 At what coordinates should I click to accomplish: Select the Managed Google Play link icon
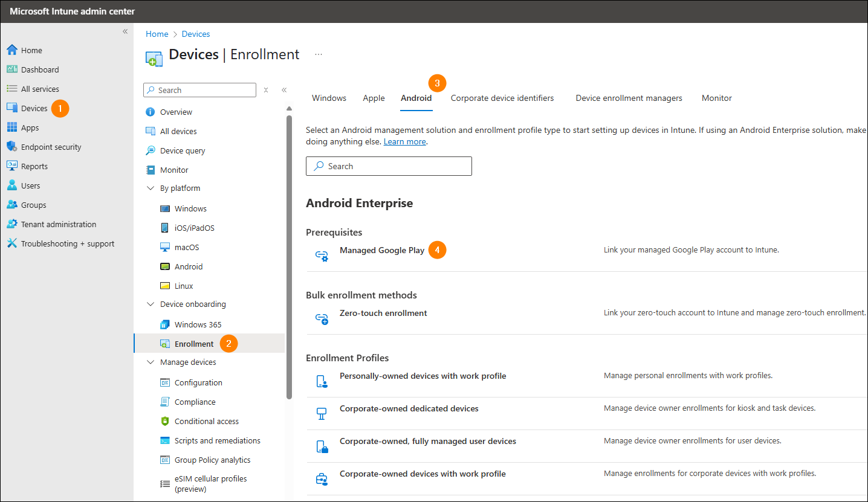tap(322, 256)
